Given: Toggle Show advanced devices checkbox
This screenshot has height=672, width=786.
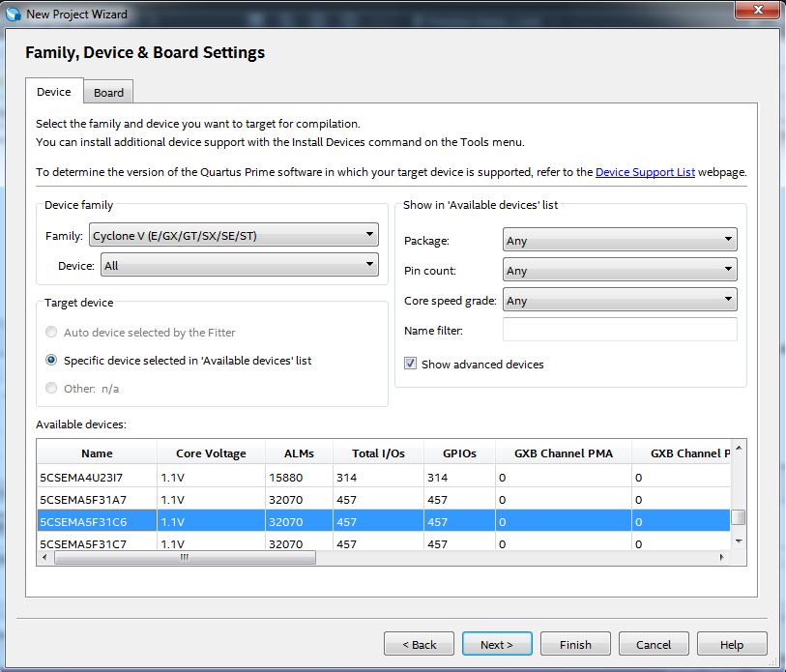Looking at the screenshot, I should 410,364.
